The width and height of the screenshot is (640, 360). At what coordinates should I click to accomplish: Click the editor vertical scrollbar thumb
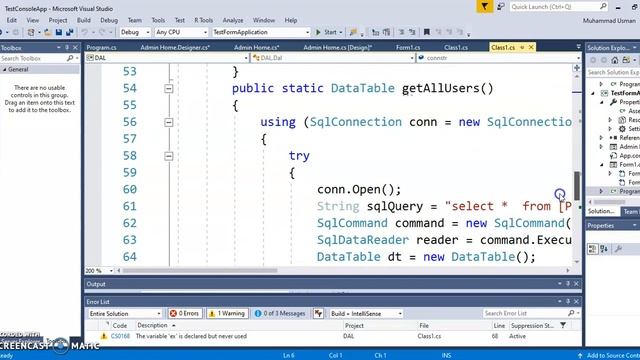coord(577,186)
